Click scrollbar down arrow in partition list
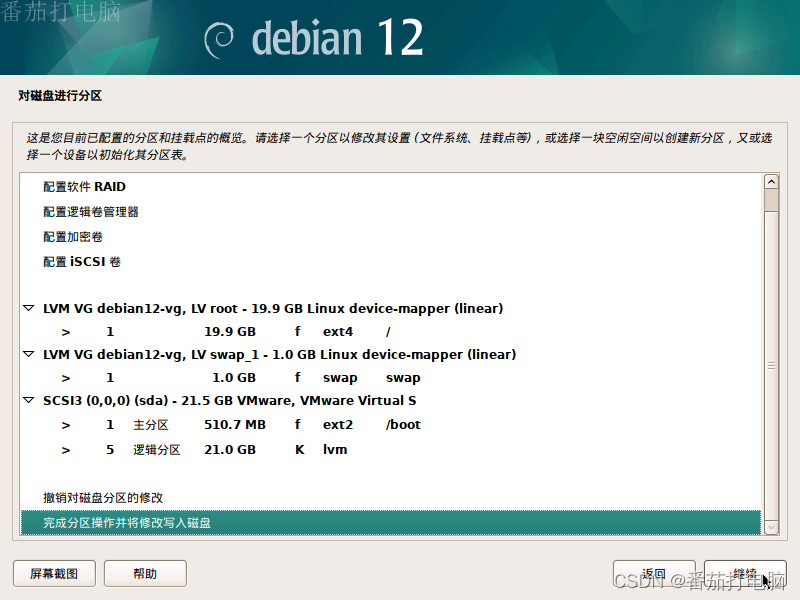The height and width of the screenshot is (600, 800). [771, 527]
